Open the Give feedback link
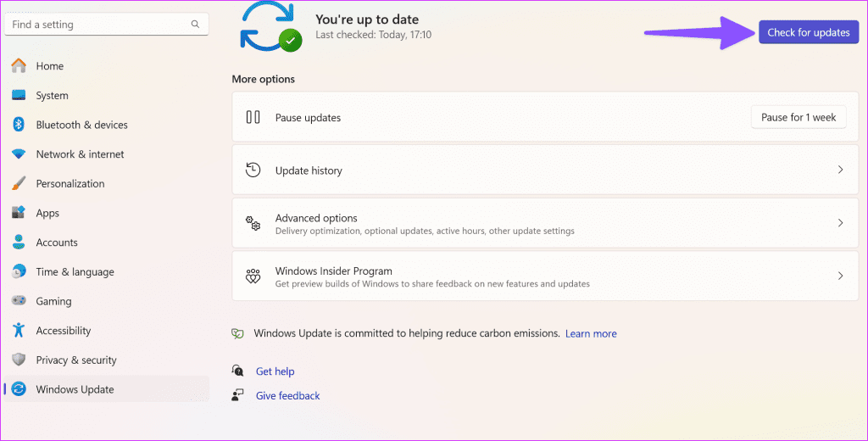 tap(288, 395)
